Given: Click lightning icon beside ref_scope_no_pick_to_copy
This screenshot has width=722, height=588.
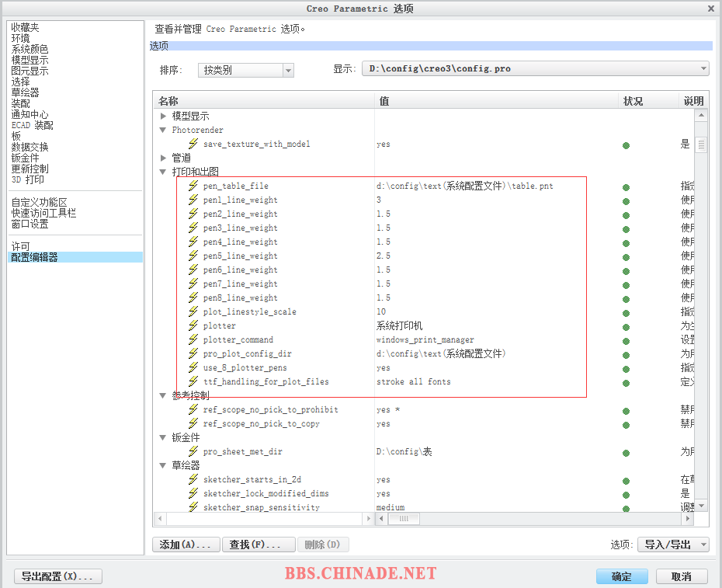Looking at the screenshot, I should point(193,423).
